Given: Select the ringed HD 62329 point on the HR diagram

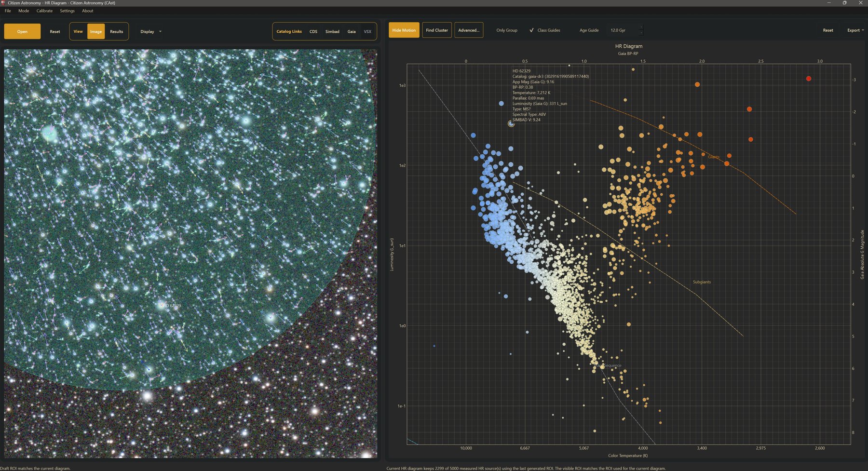Looking at the screenshot, I should 511,124.
